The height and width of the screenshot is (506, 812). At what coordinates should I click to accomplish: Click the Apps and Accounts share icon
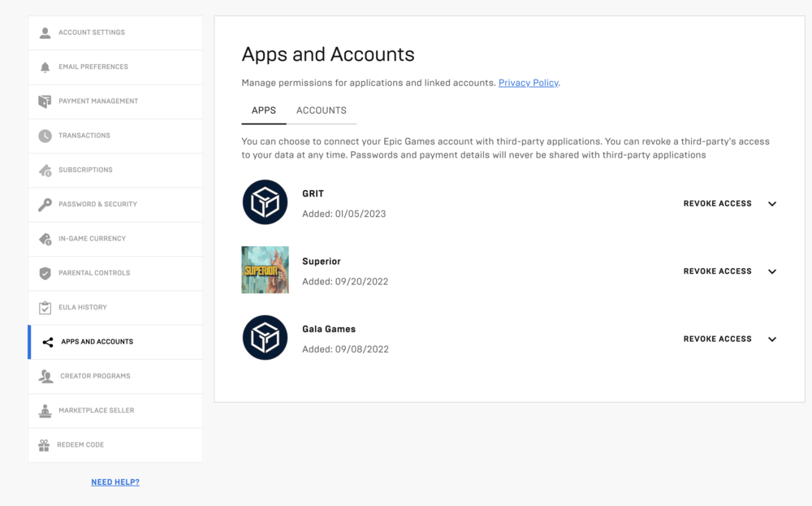[48, 342]
